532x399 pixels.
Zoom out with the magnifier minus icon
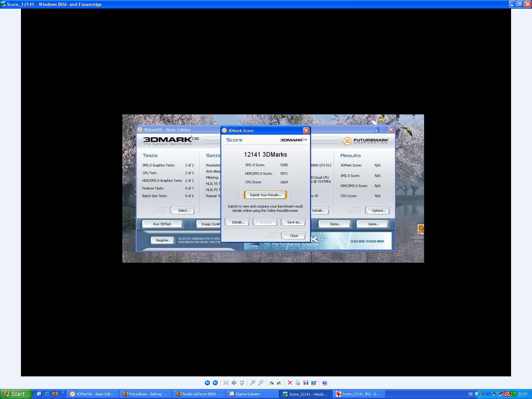261,383
